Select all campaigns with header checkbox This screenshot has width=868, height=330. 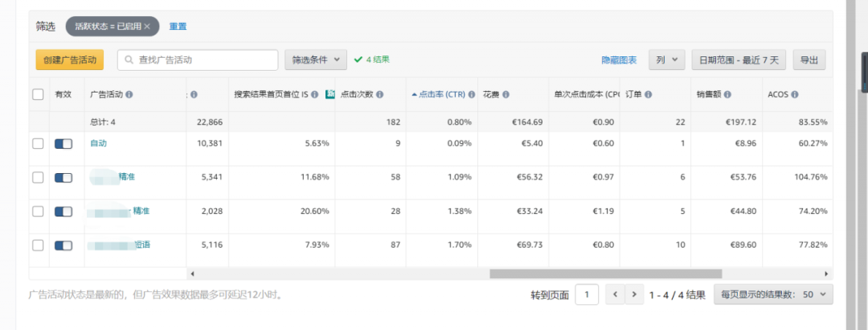pos(39,94)
